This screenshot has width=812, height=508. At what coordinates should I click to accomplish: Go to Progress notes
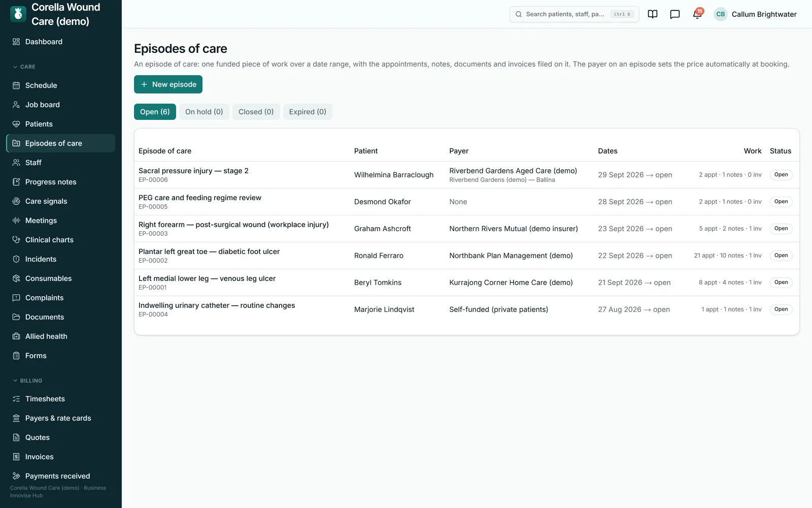click(x=61, y=182)
